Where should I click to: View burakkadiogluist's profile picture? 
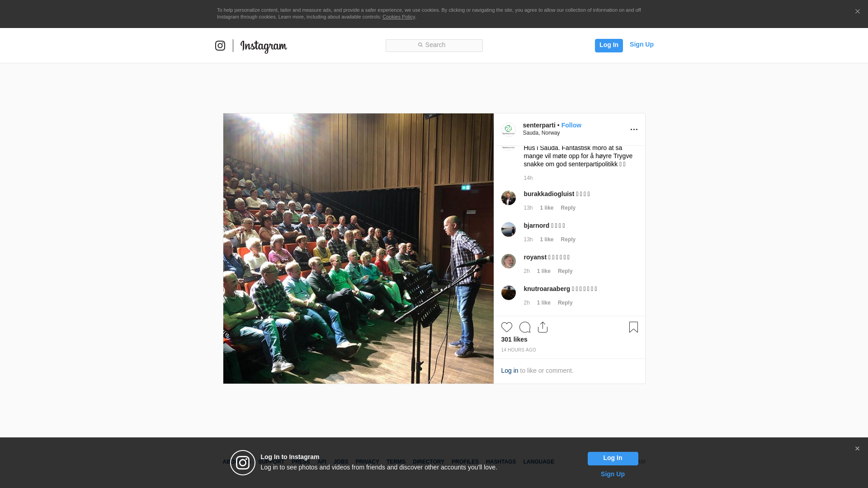[508, 198]
